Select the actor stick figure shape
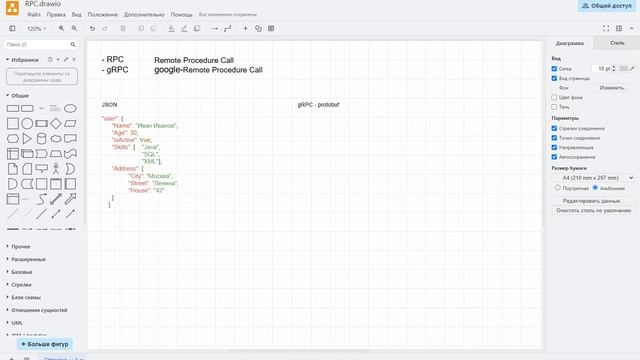 click(x=56, y=169)
